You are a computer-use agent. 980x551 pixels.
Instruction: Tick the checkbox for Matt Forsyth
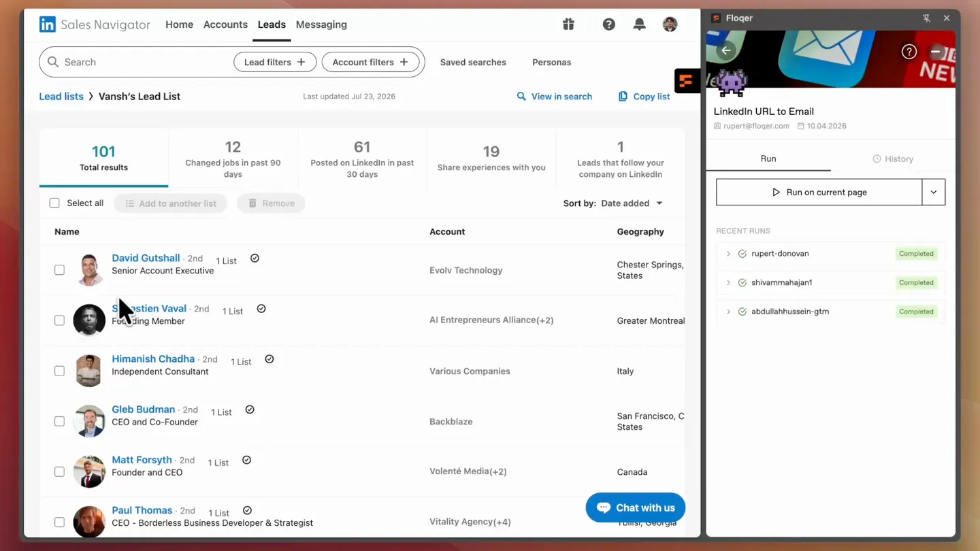pyautogui.click(x=59, y=471)
